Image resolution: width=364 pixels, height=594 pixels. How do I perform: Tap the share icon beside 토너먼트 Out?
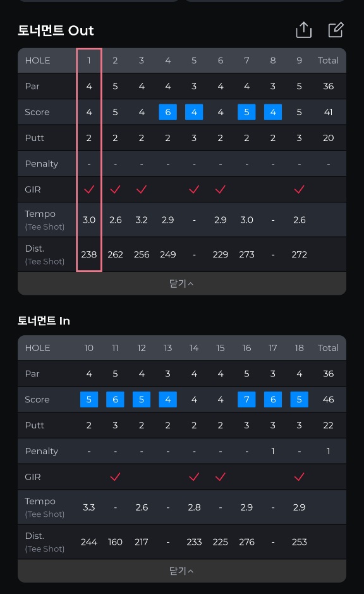pyautogui.click(x=303, y=30)
